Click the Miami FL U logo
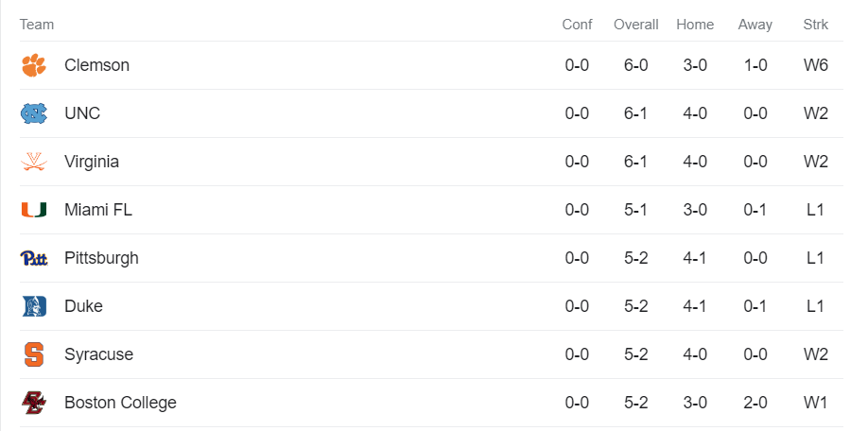868x431 pixels. tap(33, 210)
